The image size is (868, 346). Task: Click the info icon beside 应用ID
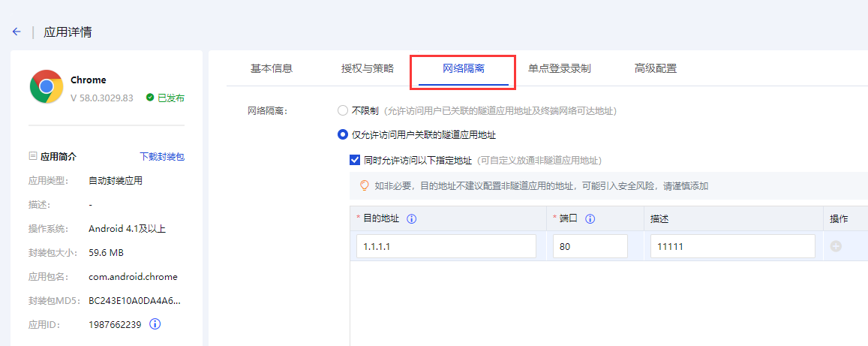155,323
